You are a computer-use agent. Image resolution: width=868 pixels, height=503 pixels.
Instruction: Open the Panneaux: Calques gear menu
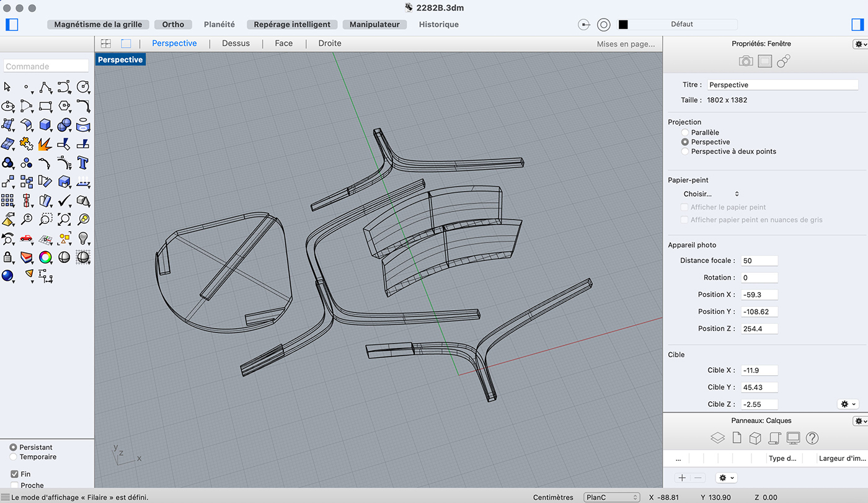(860, 421)
